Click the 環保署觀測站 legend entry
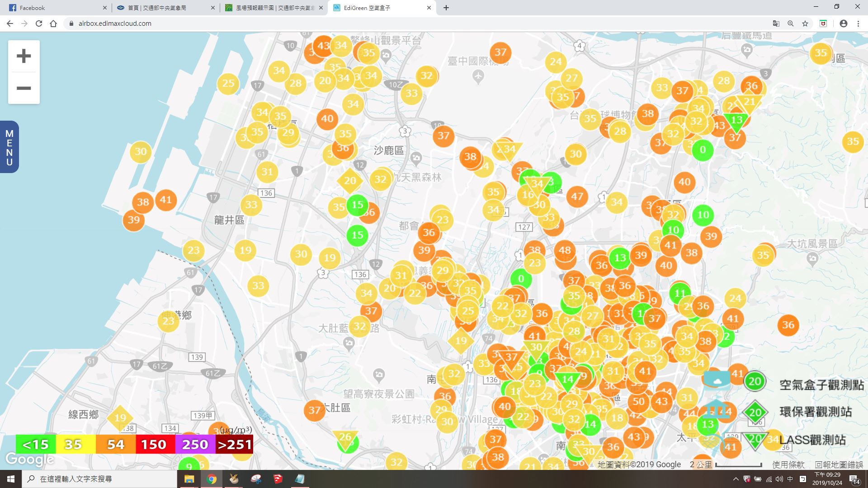868x488 pixels. click(x=798, y=412)
